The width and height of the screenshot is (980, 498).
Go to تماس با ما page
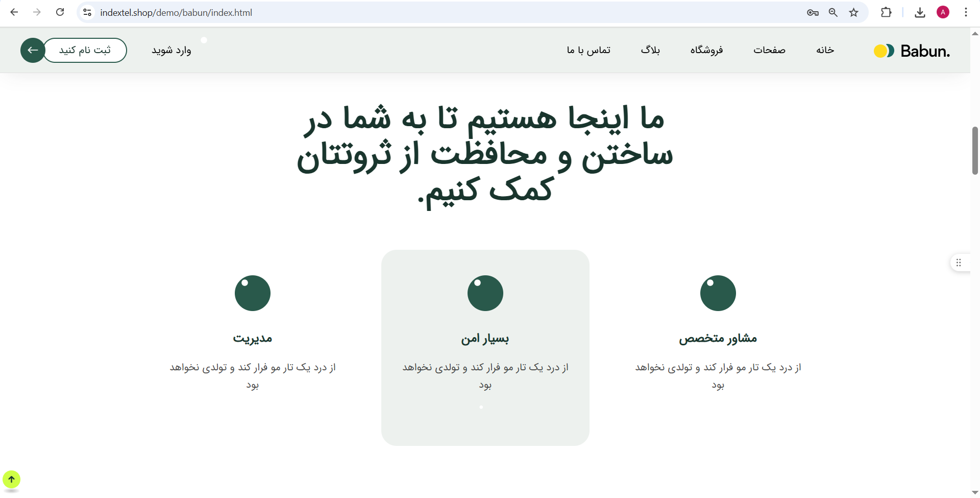[589, 50]
